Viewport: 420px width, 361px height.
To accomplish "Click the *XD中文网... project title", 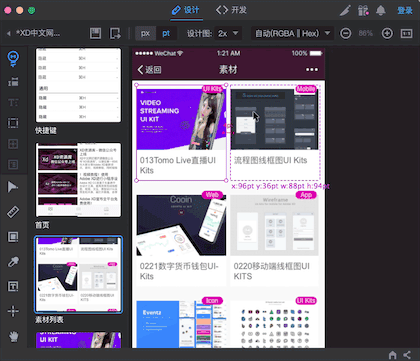I will pos(38,33).
